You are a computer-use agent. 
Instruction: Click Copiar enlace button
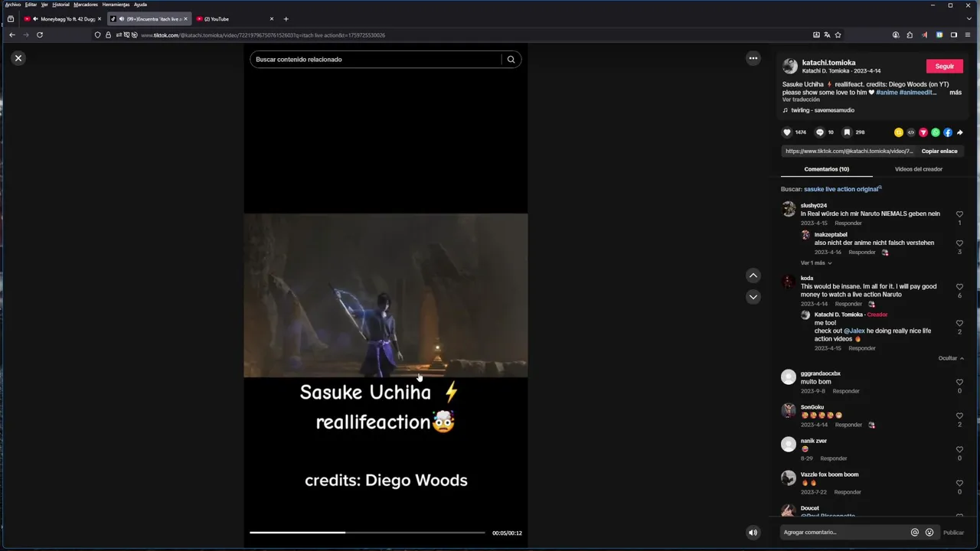click(x=939, y=152)
